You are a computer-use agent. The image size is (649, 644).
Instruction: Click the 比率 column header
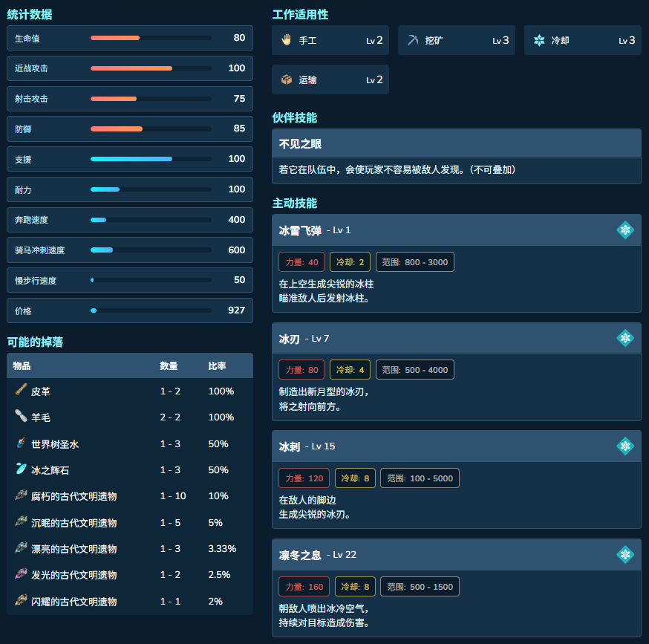point(217,365)
